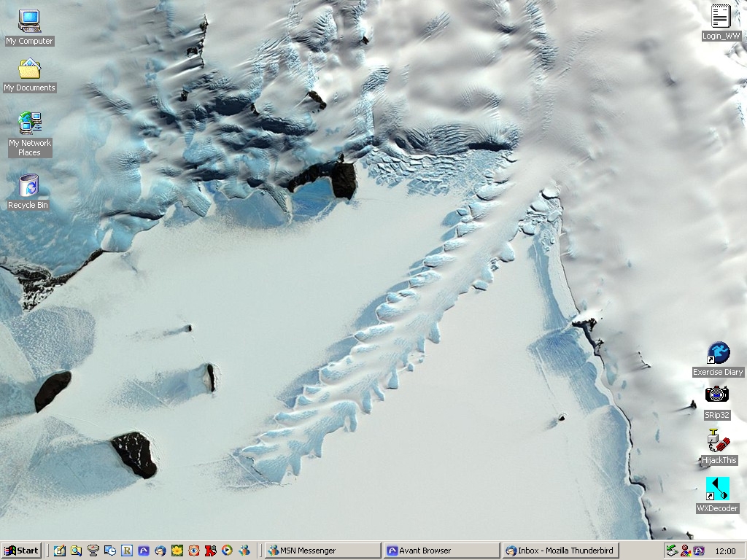The image size is (747, 560).
Task: Click the Safely Remove Hardware tray icon
Action: tap(672, 551)
